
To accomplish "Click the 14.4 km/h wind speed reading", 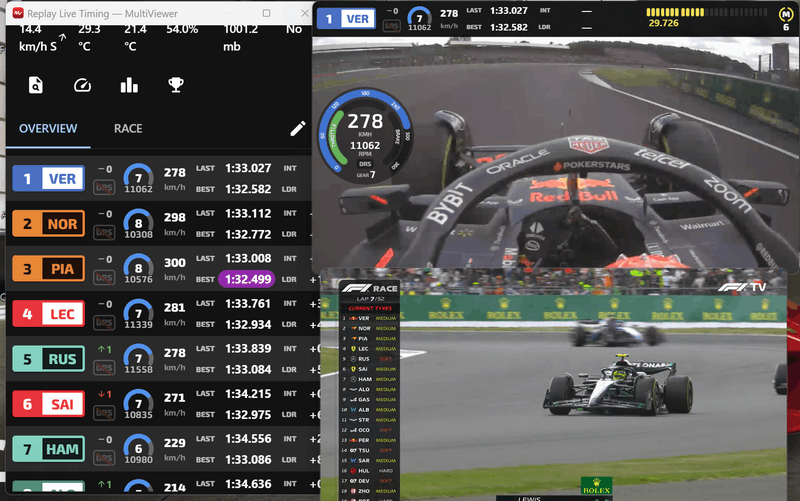I will (x=38, y=38).
